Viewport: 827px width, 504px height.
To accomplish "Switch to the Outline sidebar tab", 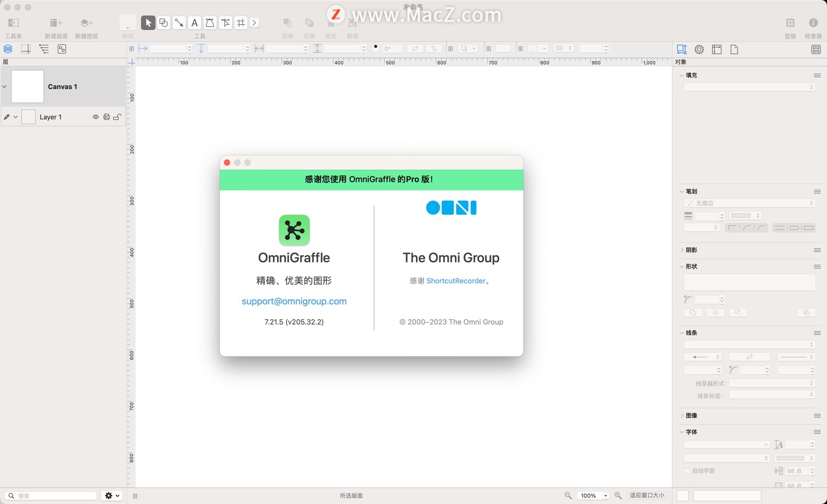I will point(44,49).
